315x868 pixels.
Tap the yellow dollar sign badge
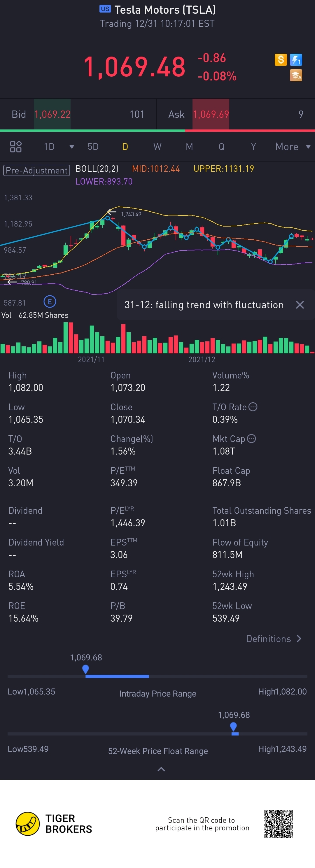(x=281, y=60)
